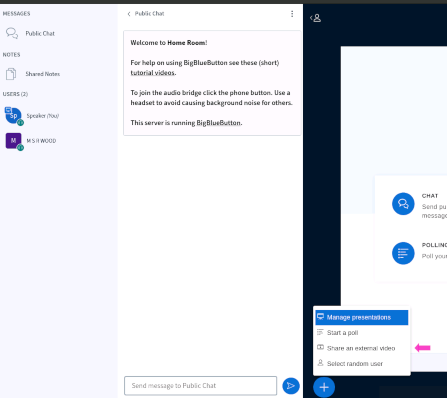Choose Share an external video
Screen dimensions: 447x398
pos(362,348)
